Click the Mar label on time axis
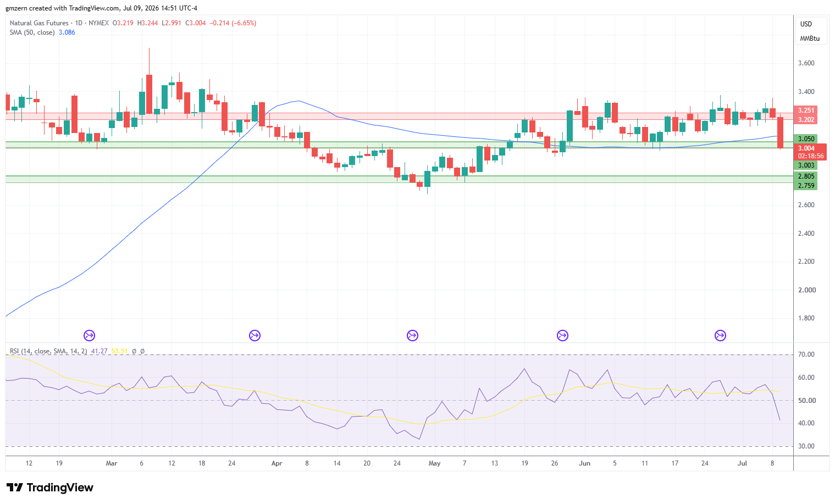This screenshot has height=504, width=835. pyautogui.click(x=112, y=463)
